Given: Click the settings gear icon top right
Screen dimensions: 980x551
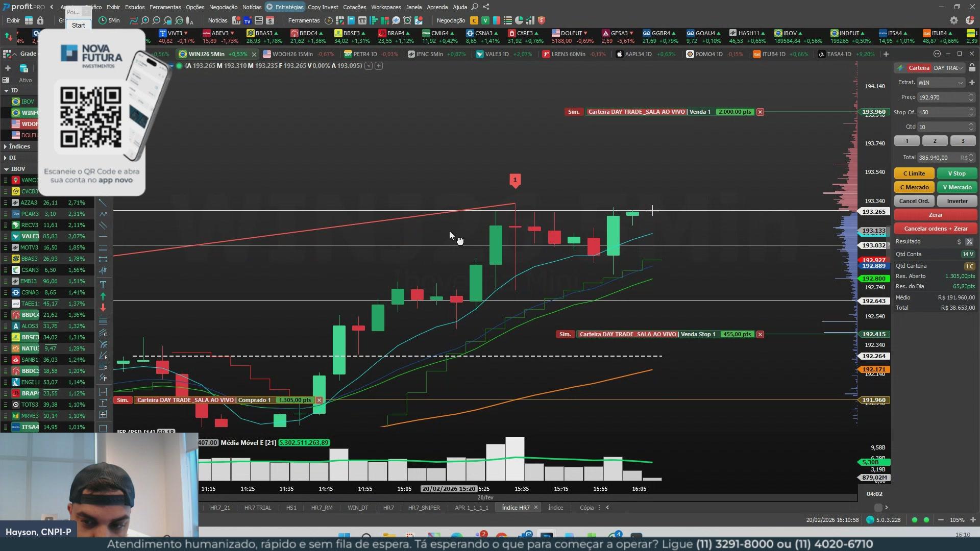Looking at the screenshot, I should pyautogui.click(x=953, y=20).
